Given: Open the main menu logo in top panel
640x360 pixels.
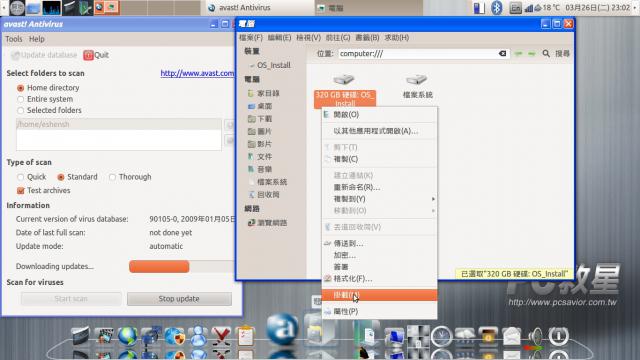Looking at the screenshot, I should (17, 8).
